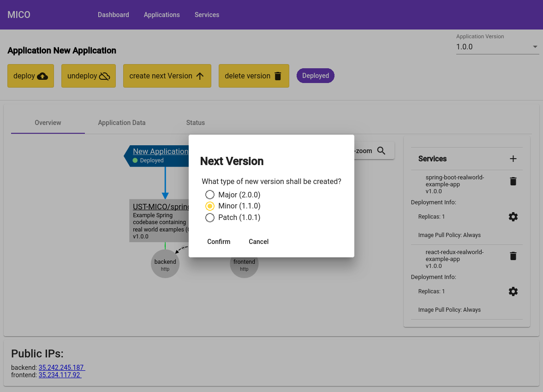Click the MICO logo title

[x=19, y=15]
